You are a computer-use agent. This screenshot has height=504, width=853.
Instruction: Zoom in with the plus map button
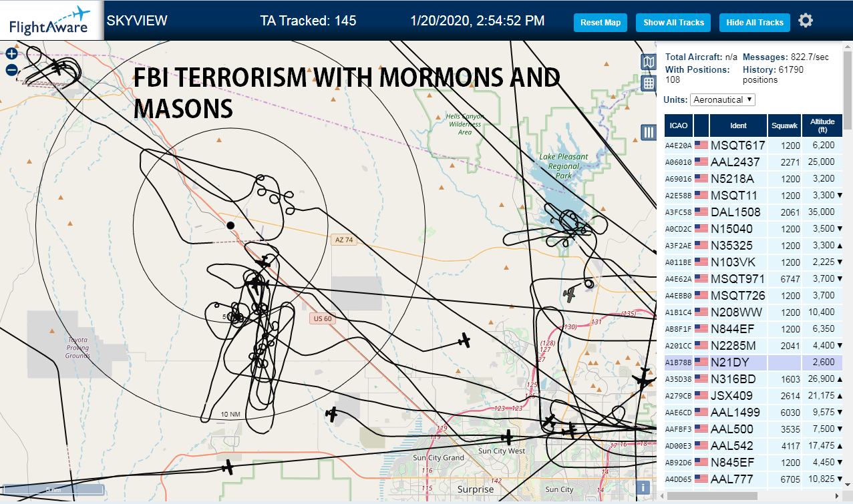pos(11,54)
